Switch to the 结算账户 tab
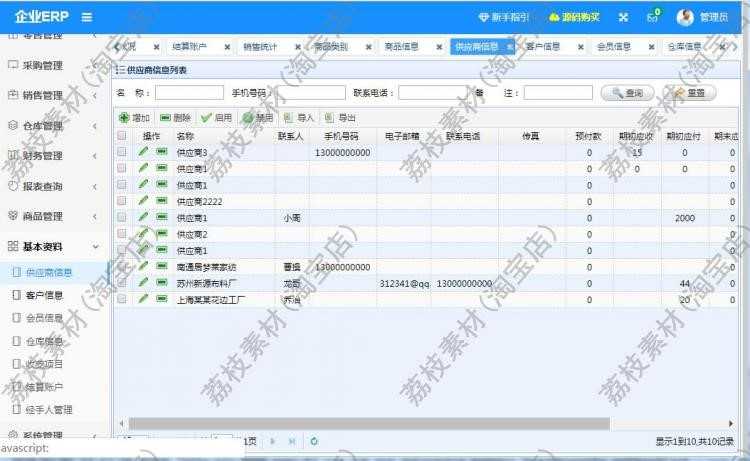750x461 pixels. [190, 46]
